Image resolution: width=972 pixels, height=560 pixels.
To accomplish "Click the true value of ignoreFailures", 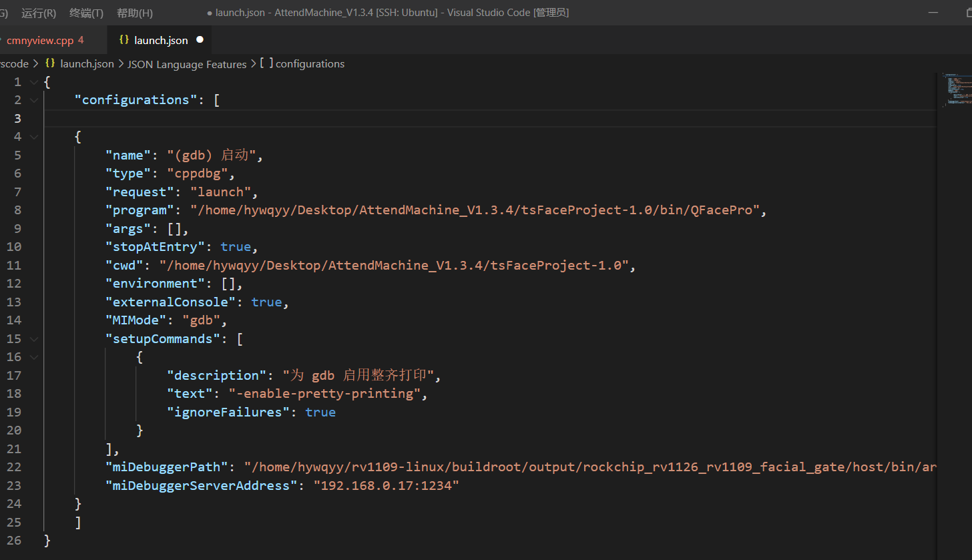I will 320,412.
